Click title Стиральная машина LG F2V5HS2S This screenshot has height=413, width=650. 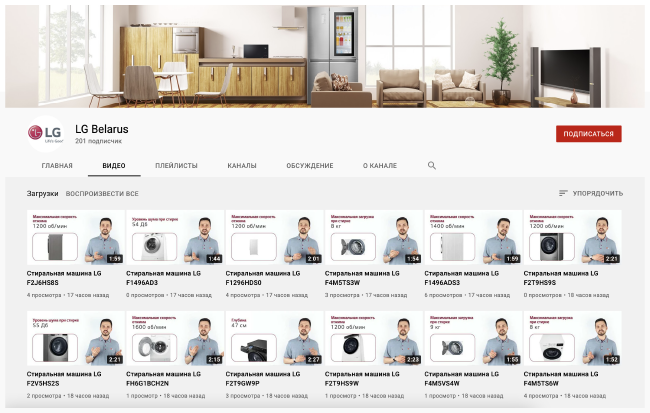64,379
